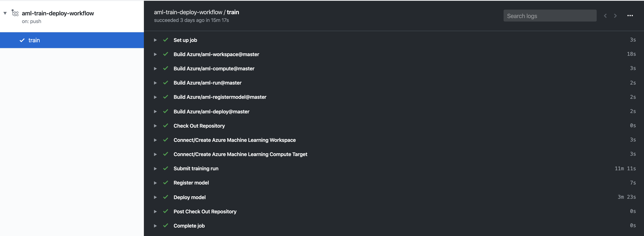This screenshot has height=236, width=644.
Task: Click the green checkmark for Set up job
Action: (x=165, y=40)
